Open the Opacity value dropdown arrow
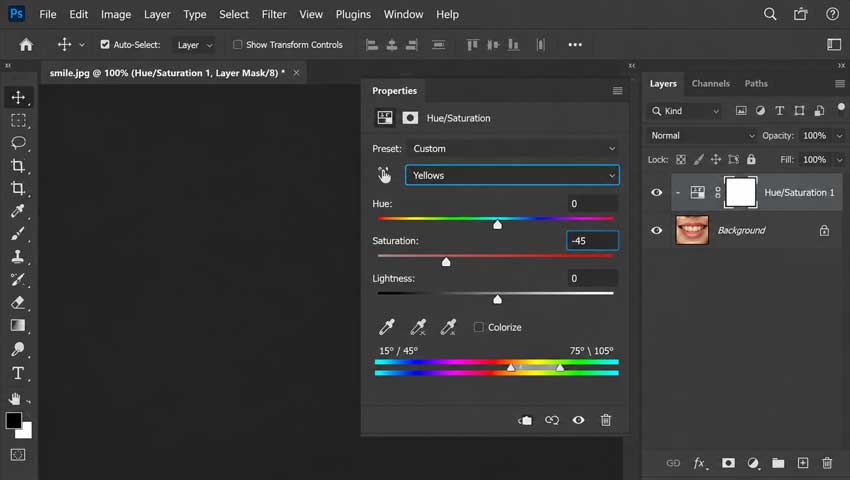Viewport: 850px width, 480px height. tap(839, 136)
